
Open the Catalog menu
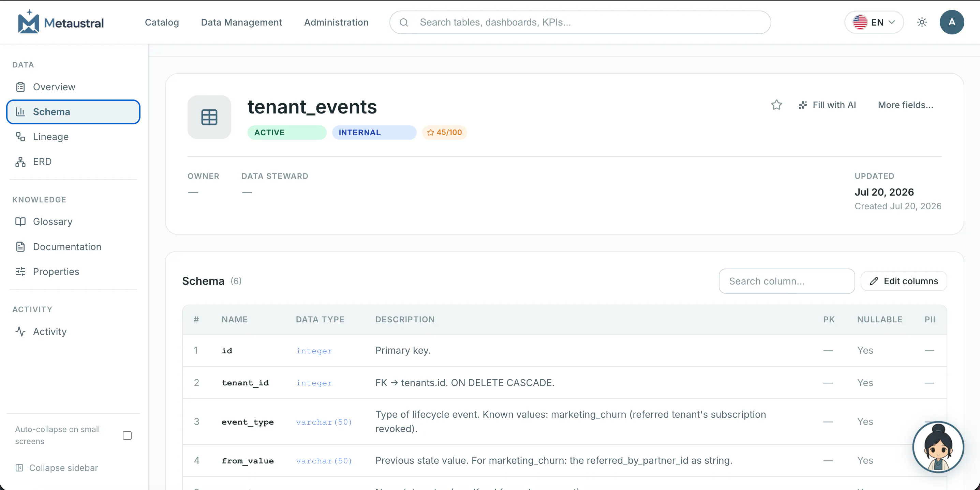(x=162, y=22)
